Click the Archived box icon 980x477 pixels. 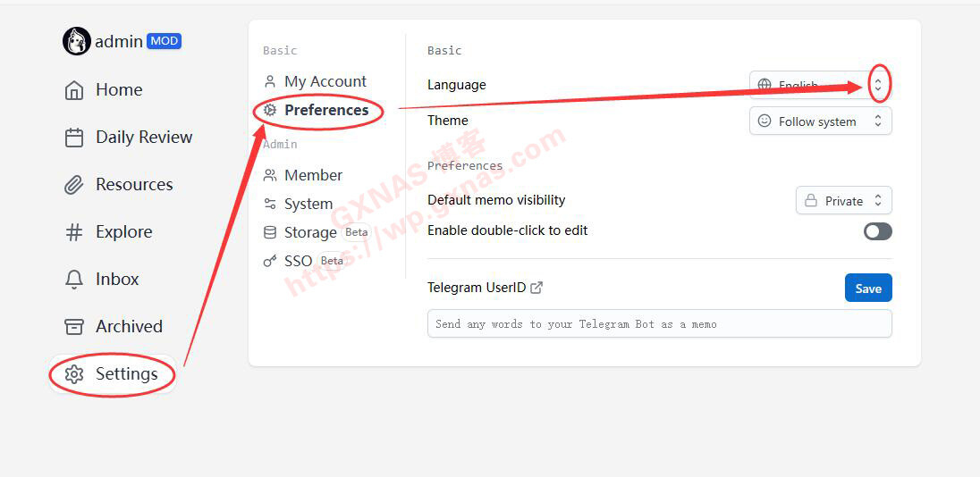[74, 327]
